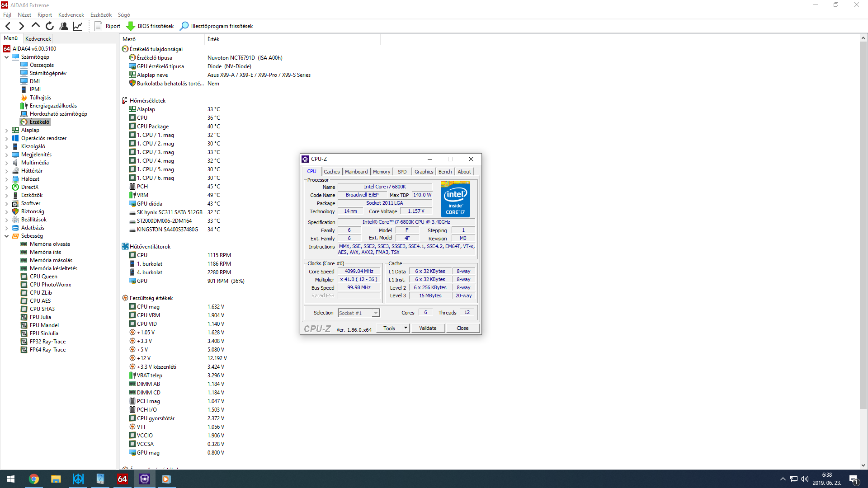Select the Memória olvasás benchmark
The image size is (868, 488).
tap(50, 244)
